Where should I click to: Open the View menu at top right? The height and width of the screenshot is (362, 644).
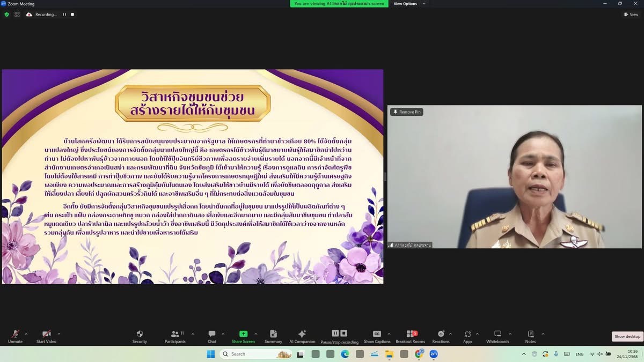pyautogui.click(x=631, y=14)
